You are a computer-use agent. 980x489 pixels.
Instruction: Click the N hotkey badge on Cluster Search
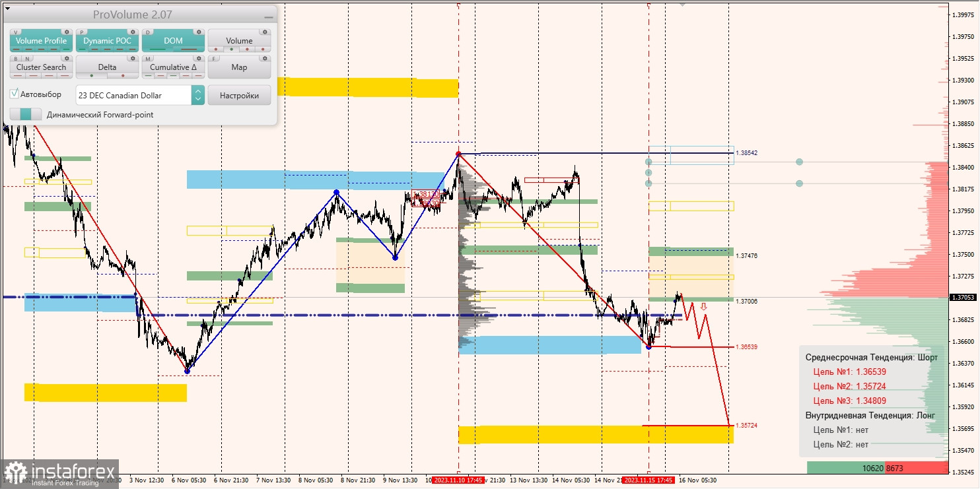click(x=26, y=58)
